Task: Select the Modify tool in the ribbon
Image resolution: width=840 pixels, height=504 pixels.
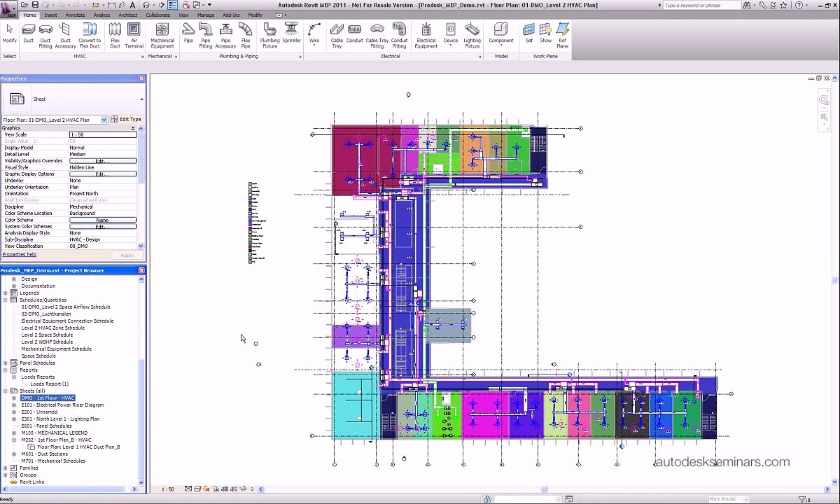Action: tap(9, 35)
